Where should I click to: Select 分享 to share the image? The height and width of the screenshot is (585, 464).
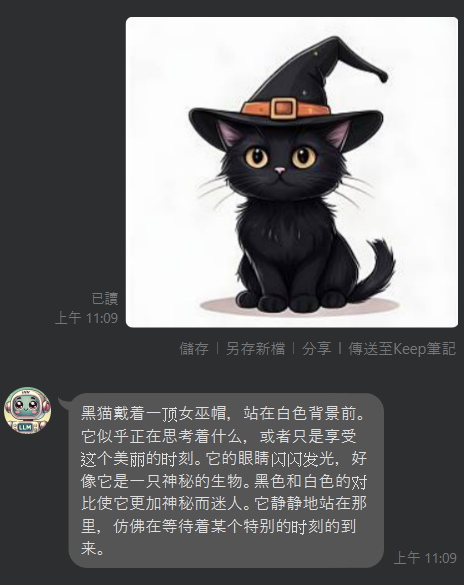(x=316, y=349)
